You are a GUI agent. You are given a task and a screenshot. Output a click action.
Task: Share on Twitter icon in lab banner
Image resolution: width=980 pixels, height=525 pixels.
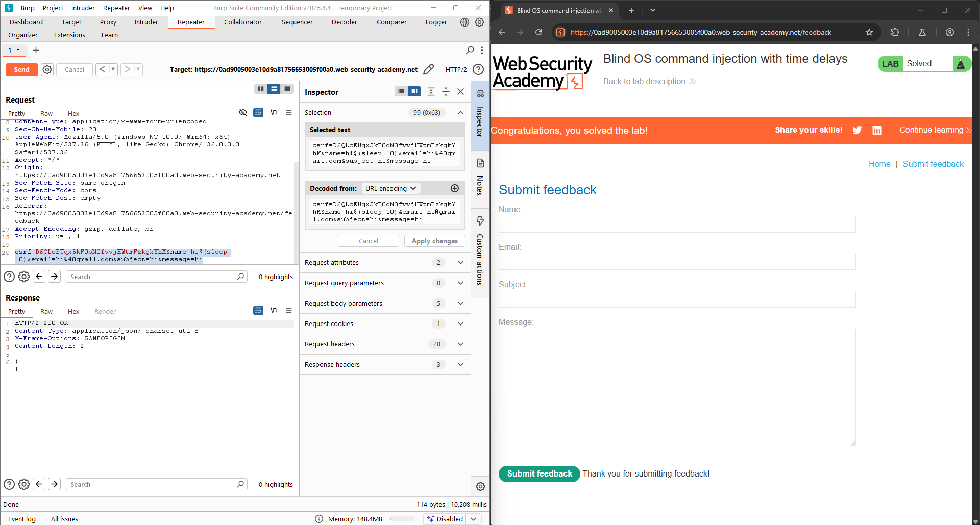click(857, 130)
